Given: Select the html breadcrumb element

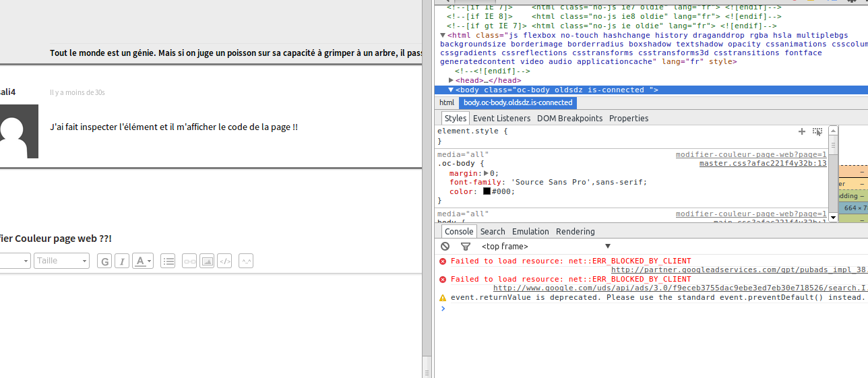Looking at the screenshot, I should click(x=447, y=103).
